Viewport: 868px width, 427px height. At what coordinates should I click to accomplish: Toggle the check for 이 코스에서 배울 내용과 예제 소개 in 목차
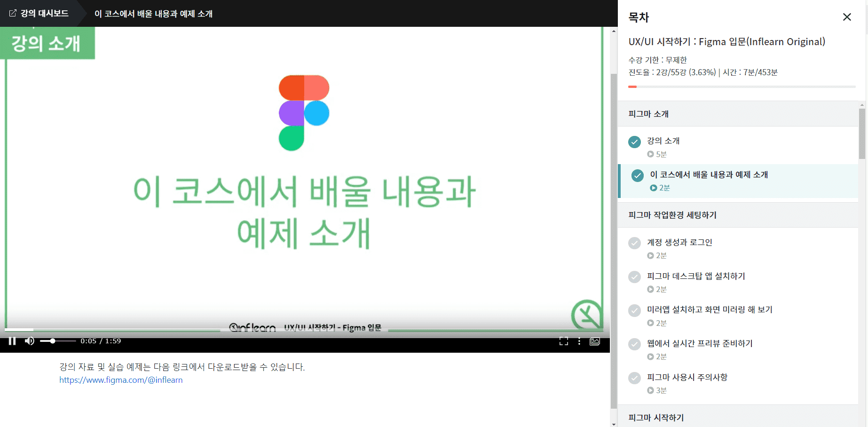pyautogui.click(x=638, y=176)
